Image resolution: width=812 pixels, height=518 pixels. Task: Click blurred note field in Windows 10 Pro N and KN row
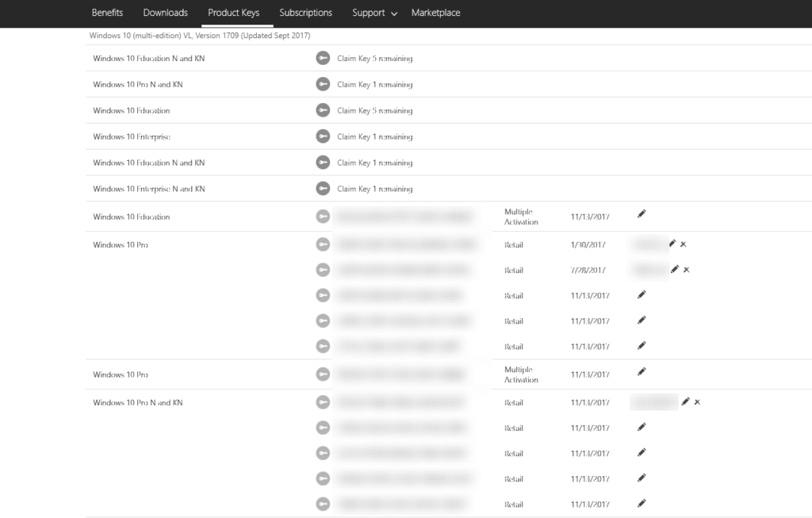[654, 402]
